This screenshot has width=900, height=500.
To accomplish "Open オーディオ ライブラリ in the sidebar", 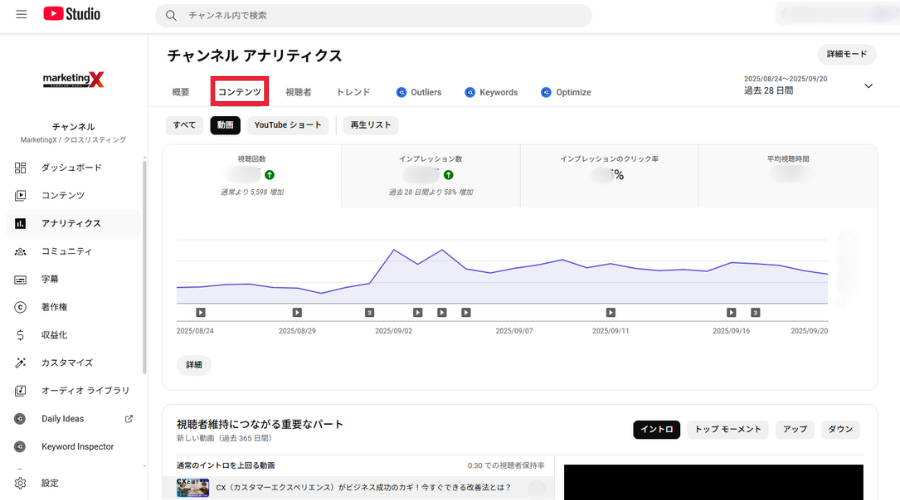I will tap(85, 391).
